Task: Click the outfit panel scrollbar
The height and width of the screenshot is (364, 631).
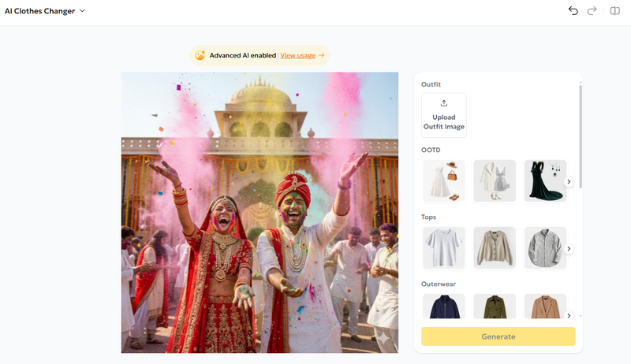Action: click(581, 136)
